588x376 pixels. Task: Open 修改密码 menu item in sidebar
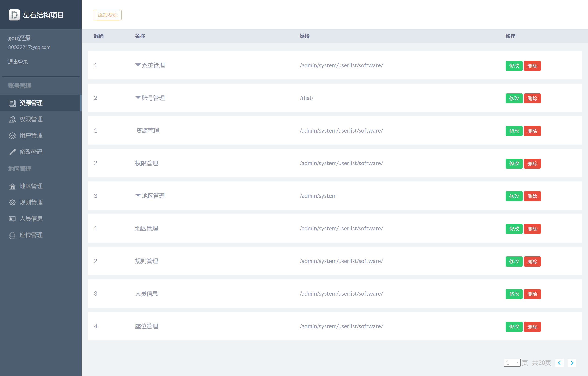[31, 152]
